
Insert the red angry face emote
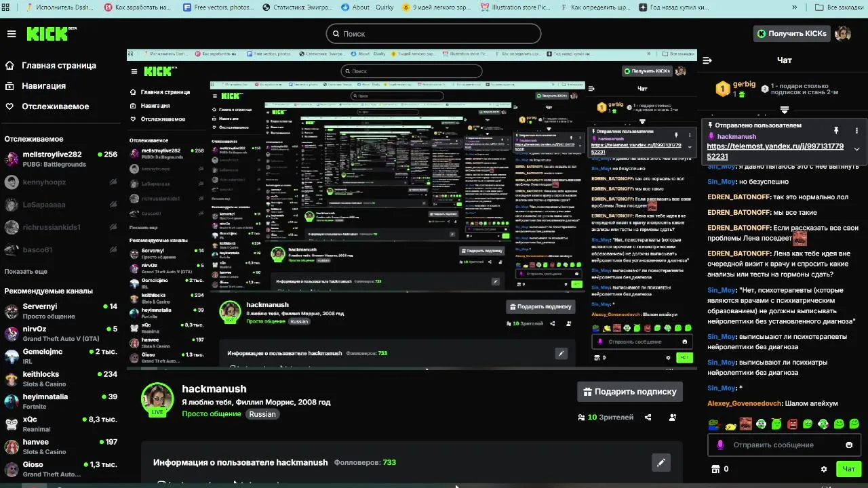coord(792,424)
